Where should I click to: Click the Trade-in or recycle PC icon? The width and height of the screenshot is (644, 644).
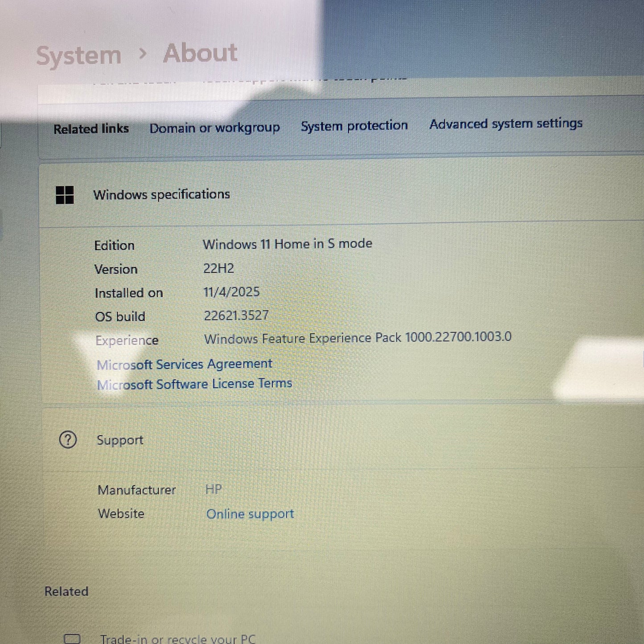[x=72, y=638]
